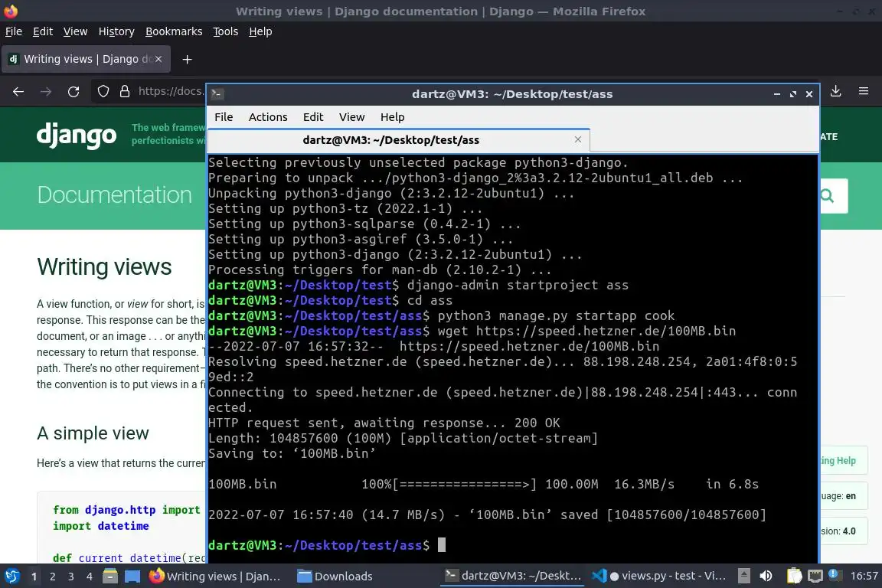Switch to VS Code views.py taskbar entry
This screenshot has height=588, width=882.
click(x=658, y=576)
